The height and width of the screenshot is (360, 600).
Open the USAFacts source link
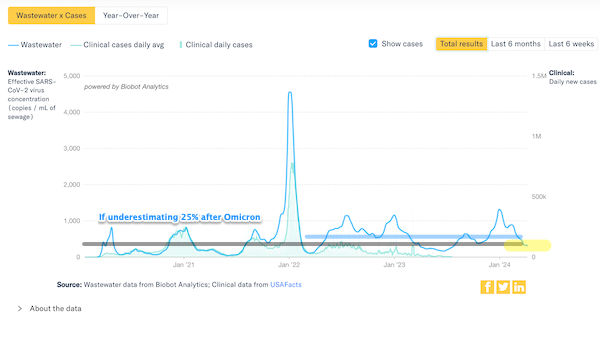(286, 285)
